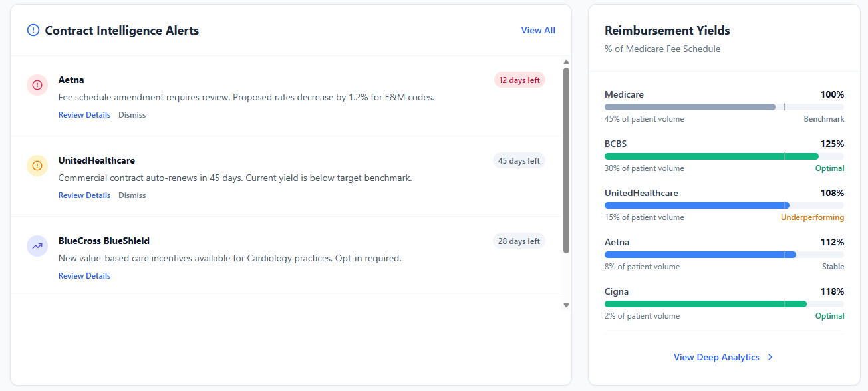Click the Optimal status under BCBS

tap(830, 169)
